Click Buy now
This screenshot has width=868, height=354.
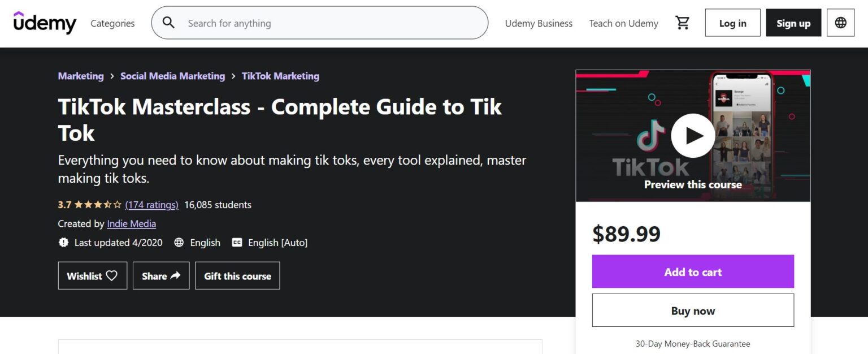pyautogui.click(x=693, y=310)
